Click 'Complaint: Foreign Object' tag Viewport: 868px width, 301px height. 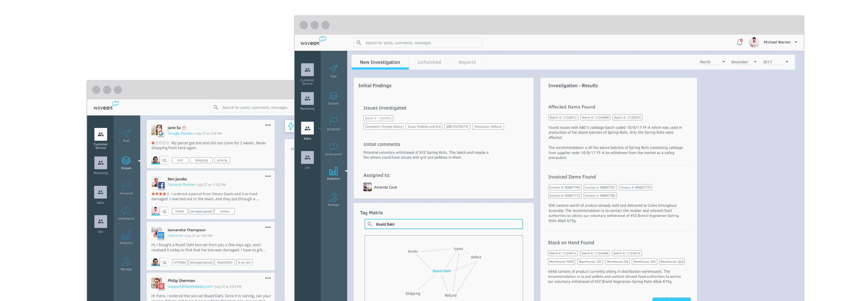[x=384, y=127]
